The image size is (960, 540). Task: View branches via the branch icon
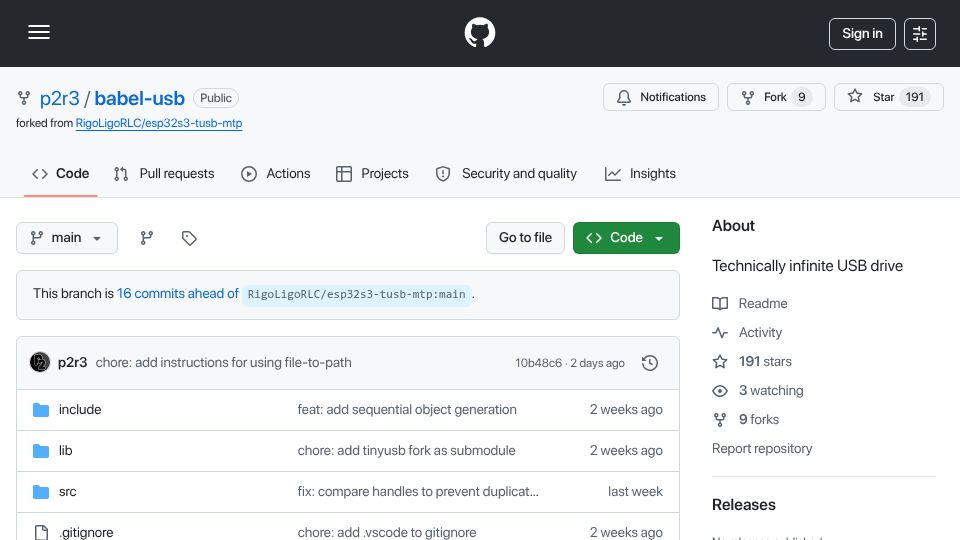coord(147,238)
